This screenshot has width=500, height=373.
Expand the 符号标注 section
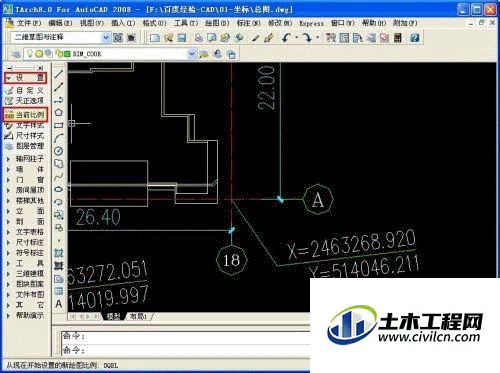(25, 253)
